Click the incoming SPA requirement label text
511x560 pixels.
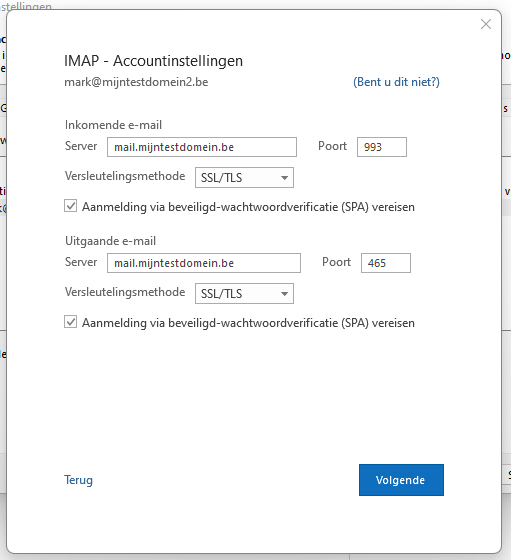(248, 207)
